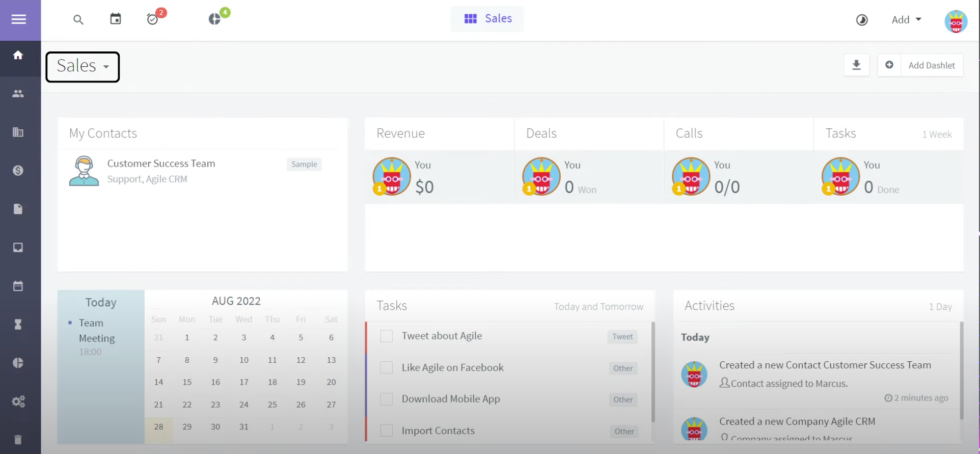The width and height of the screenshot is (980, 454).
Task: Select August 15 on the calendar
Action: point(187,382)
